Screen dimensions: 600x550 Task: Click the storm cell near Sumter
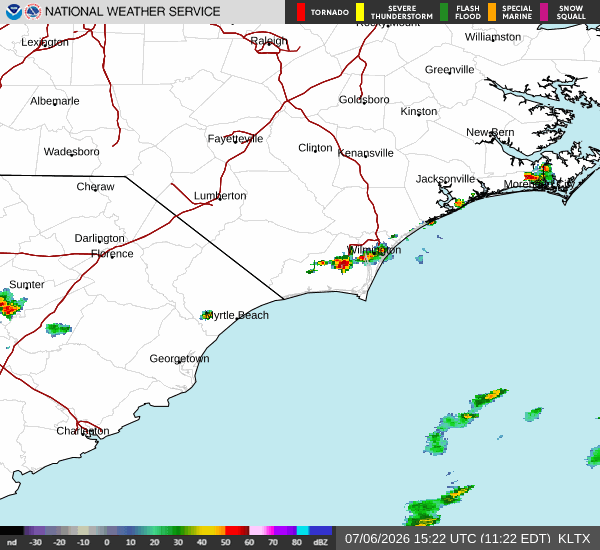(x=10, y=305)
